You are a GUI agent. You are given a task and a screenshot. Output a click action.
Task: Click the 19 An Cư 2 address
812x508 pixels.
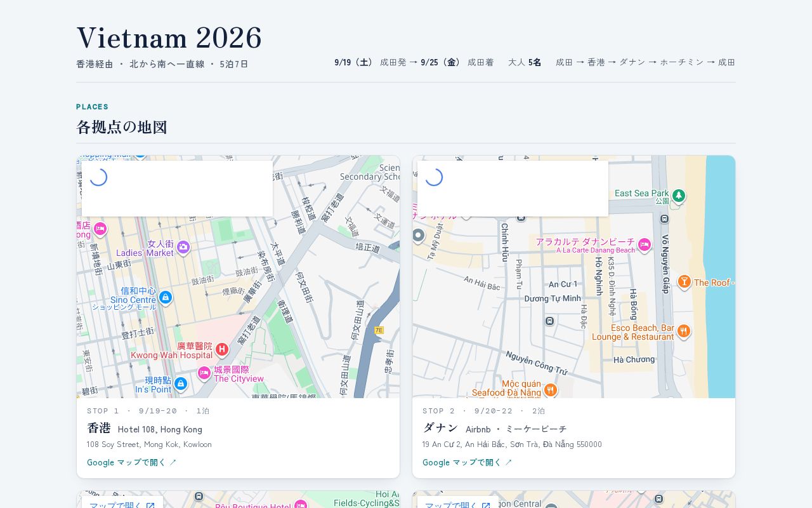point(512,444)
